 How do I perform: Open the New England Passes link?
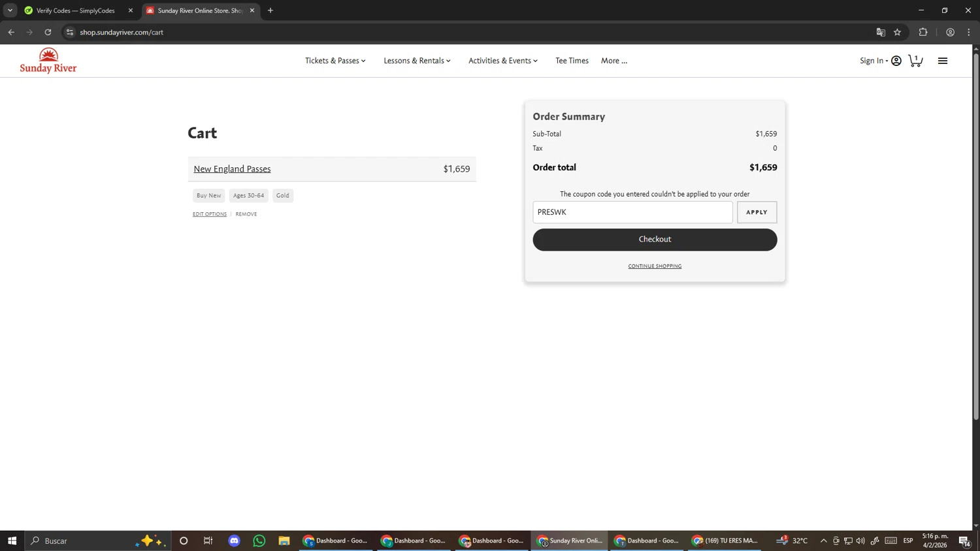point(232,169)
